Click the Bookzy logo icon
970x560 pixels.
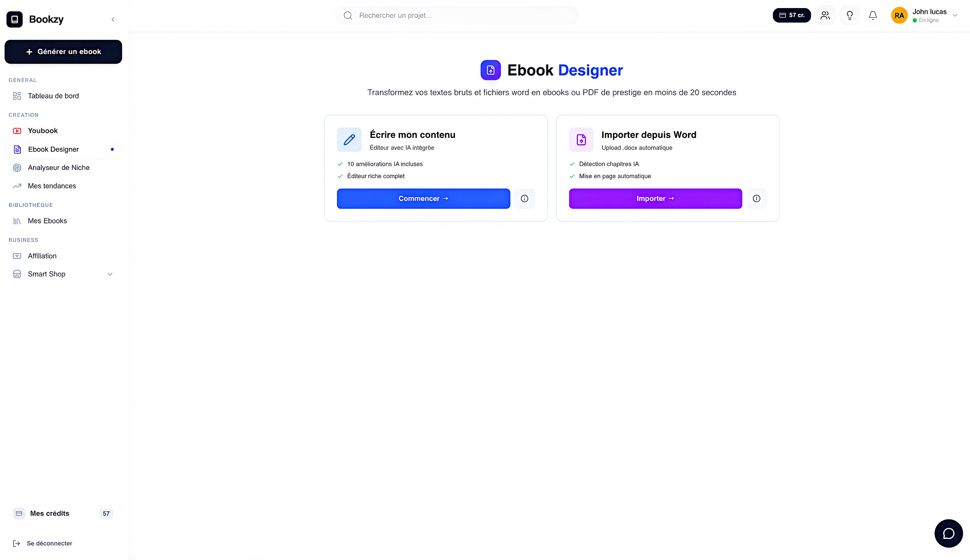[x=15, y=19]
